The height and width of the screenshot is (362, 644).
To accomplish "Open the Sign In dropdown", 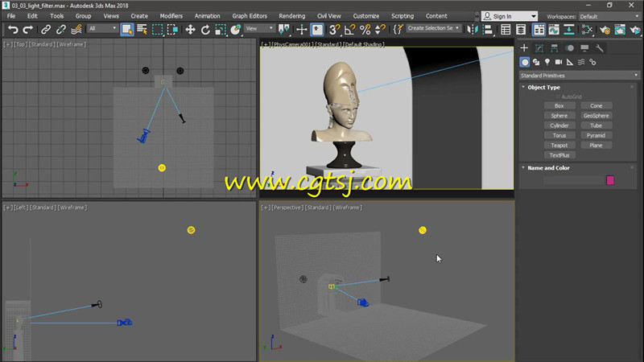I will point(510,16).
